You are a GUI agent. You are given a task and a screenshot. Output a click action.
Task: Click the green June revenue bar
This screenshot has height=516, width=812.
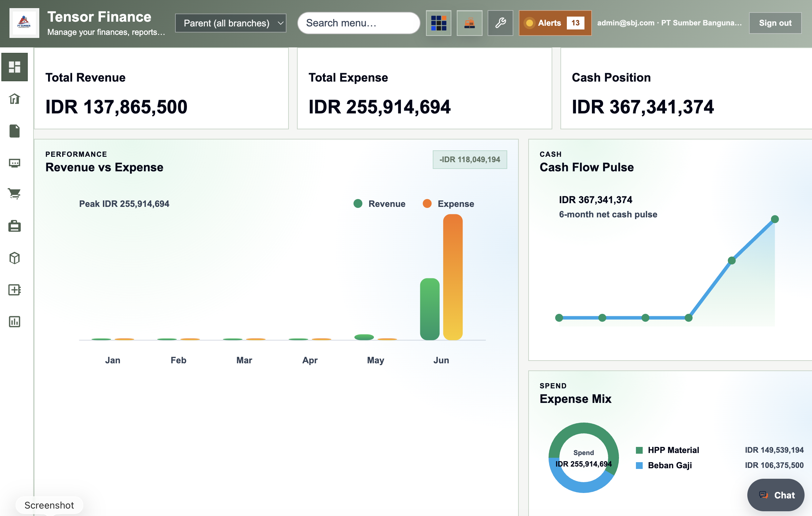click(430, 309)
